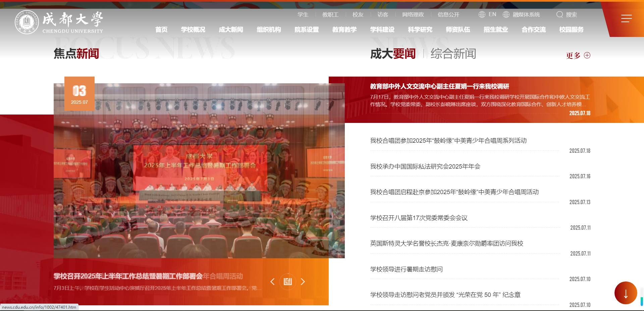Open 融媒体系统 via its globe icon
The image size is (644, 311).
(506, 14)
